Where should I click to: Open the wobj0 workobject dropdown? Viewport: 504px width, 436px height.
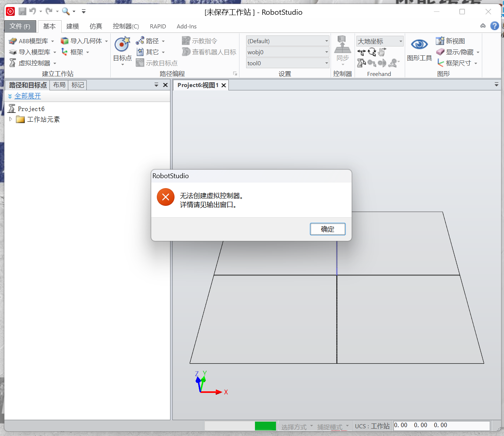pyautogui.click(x=288, y=52)
